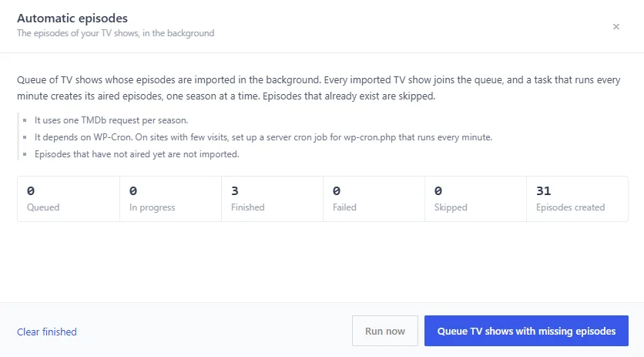Select the Skipped count card
644x357 pixels.
pyautogui.click(x=475, y=199)
